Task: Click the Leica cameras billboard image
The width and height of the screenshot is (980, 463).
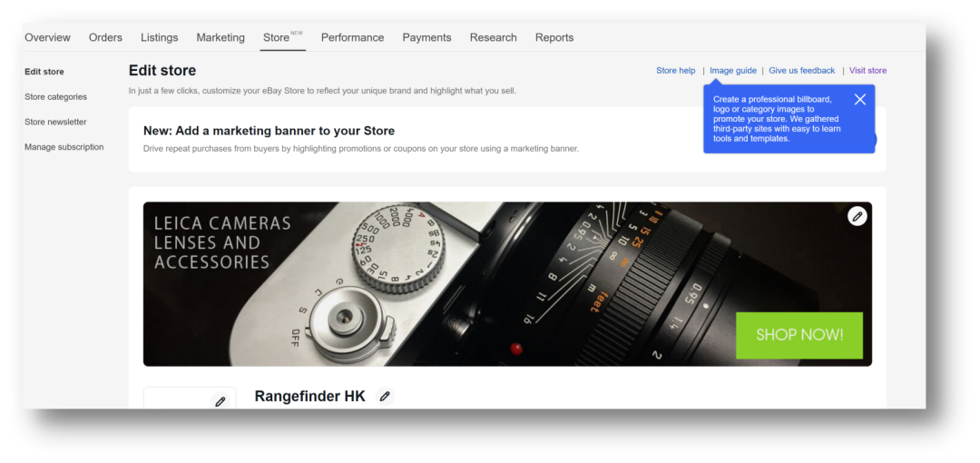Action: coord(507,284)
